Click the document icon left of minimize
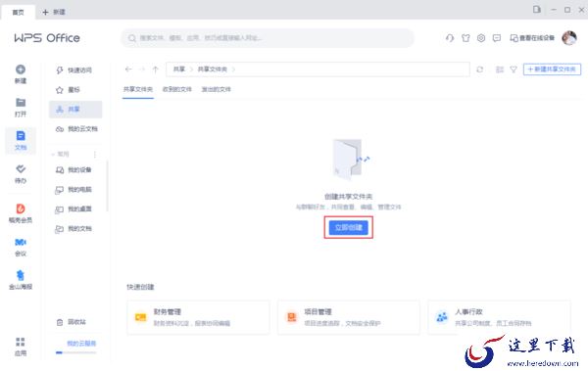Image resolution: width=588 pixels, height=371 pixels. [537, 10]
